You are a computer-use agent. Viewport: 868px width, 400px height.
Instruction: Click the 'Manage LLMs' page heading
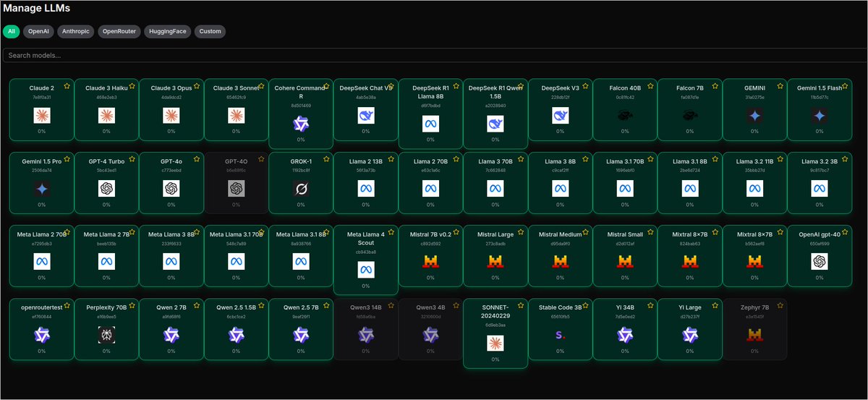pyautogui.click(x=37, y=9)
